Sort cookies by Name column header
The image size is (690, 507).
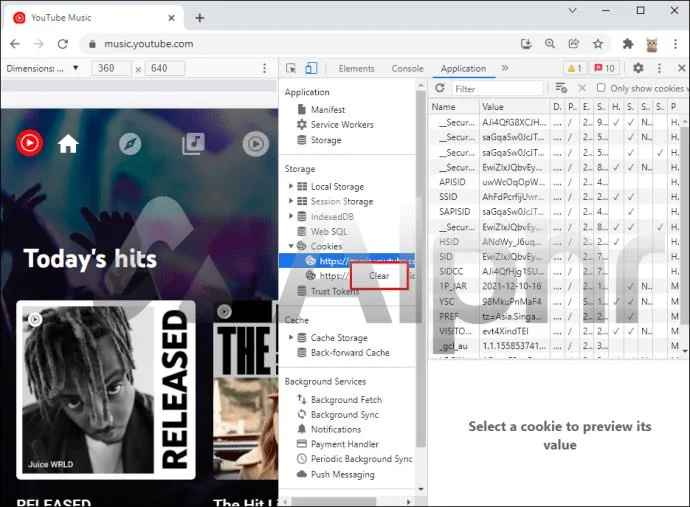pyautogui.click(x=454, y=107)
